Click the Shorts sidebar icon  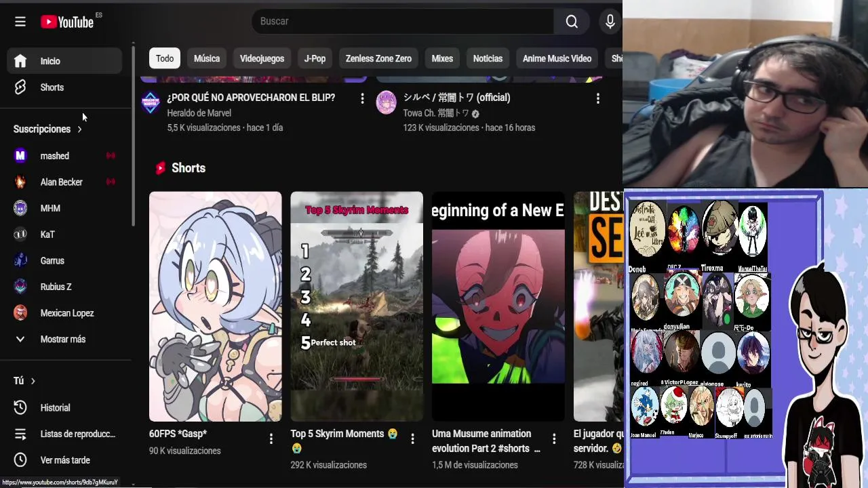(20, 87)
